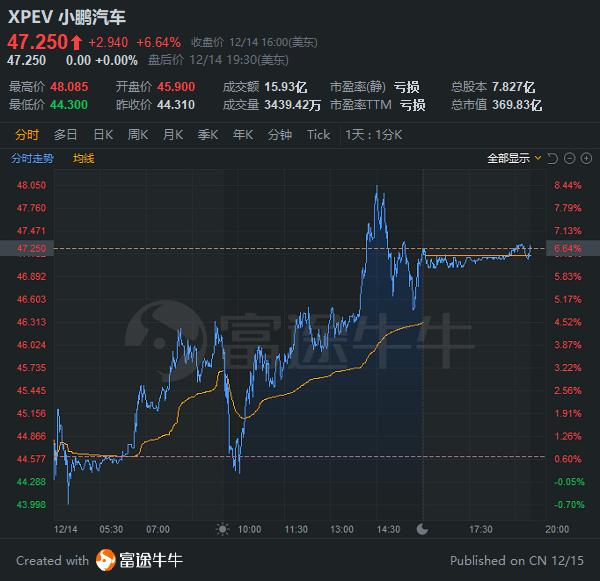The height and width of the screenshot is (581, 600).
Task: Click the 48.050 price axis label
Action: pyautogui.click(x=31, y=185)
